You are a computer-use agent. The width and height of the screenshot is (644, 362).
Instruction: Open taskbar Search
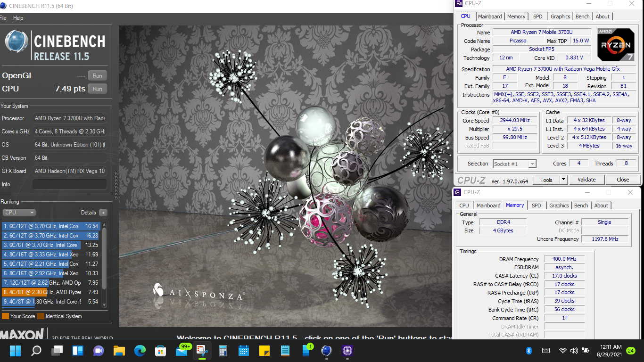tap(36, 351)
